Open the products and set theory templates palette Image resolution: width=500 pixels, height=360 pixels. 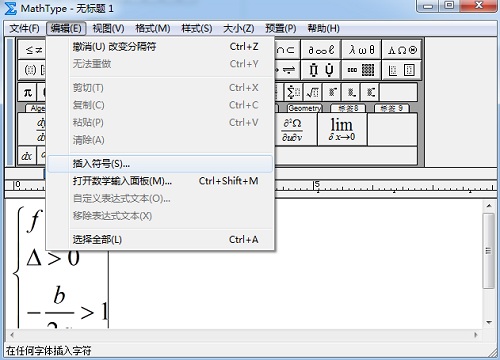click(321, 70)
